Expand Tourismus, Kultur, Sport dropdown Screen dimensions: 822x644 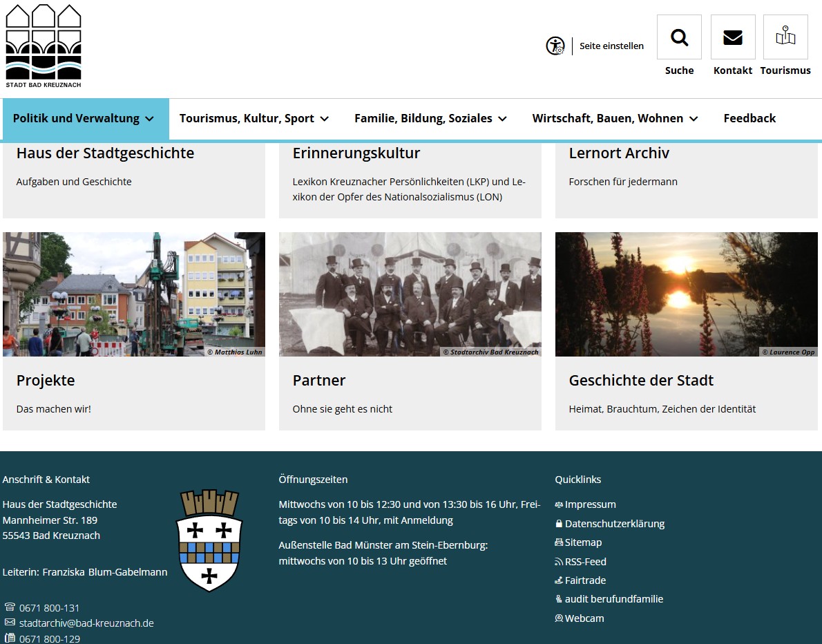pos(254,118)
